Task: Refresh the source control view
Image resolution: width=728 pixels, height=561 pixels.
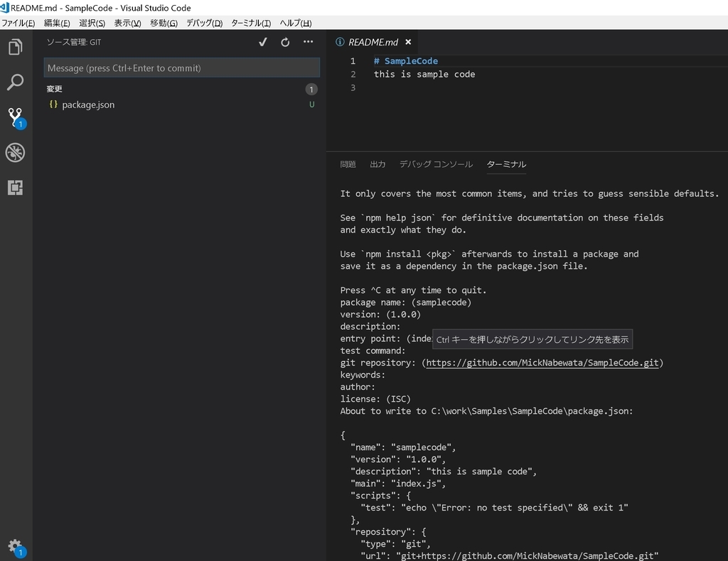Action: pos(285,42)
